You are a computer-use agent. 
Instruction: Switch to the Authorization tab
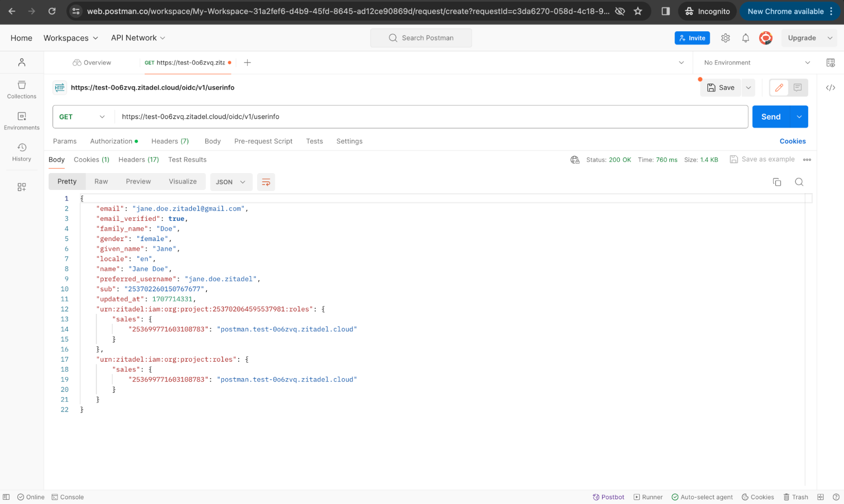point(111,141)
